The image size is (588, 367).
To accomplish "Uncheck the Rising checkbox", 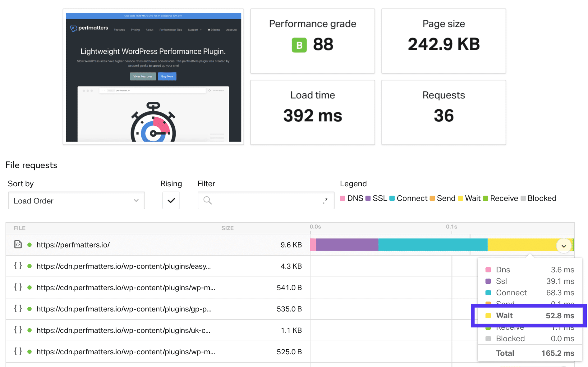I will [x=171, y=200].
